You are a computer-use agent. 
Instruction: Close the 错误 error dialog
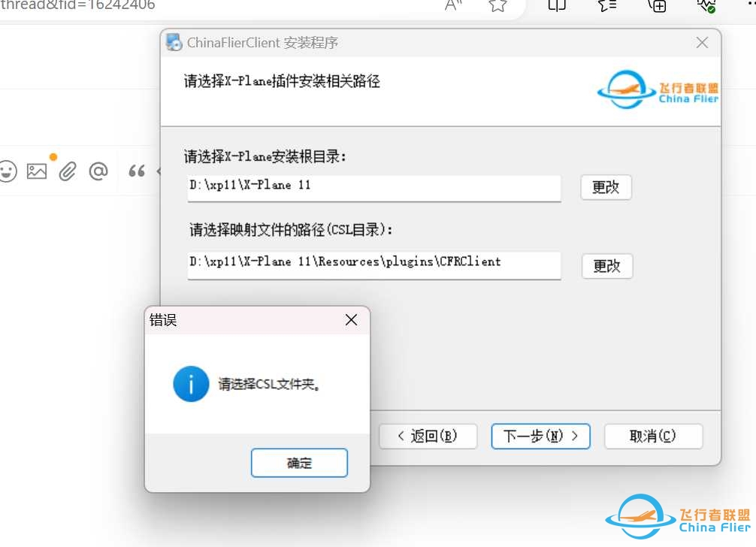point(351,320)
